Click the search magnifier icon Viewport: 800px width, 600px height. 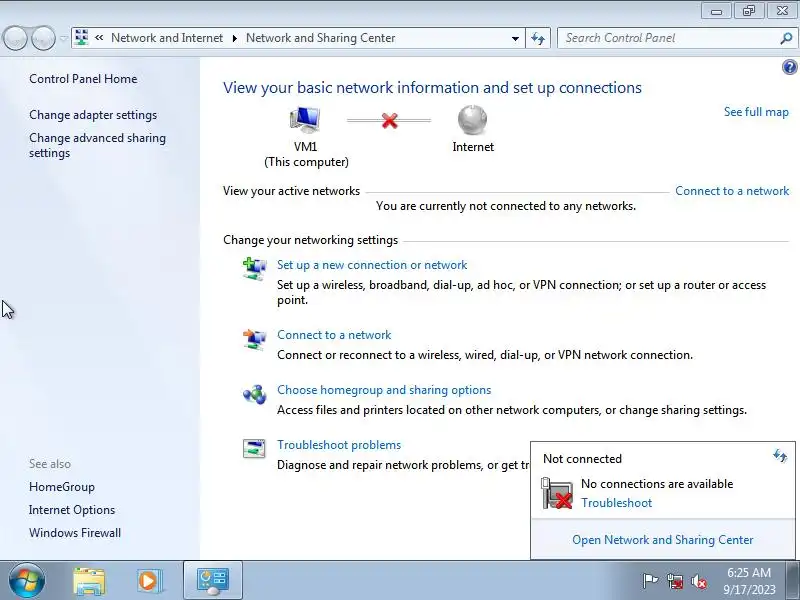click(786, 38)
